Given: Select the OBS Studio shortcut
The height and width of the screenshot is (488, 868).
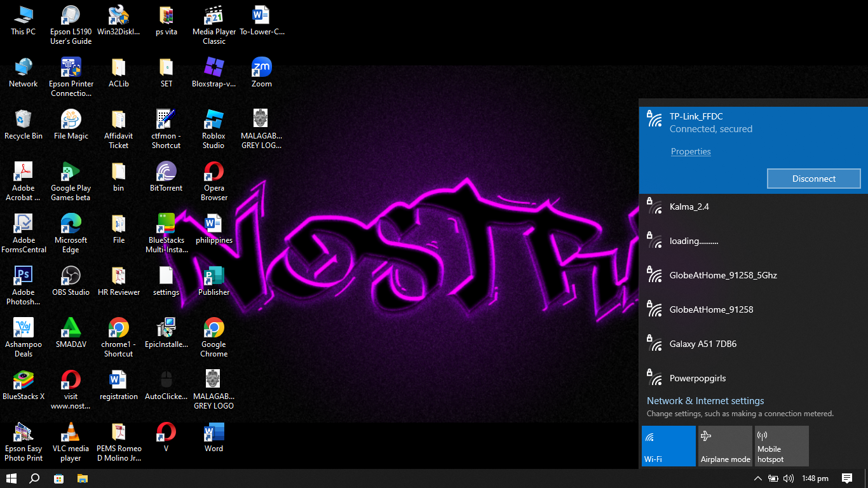Looking at the screenshot, I should (71, 281).
